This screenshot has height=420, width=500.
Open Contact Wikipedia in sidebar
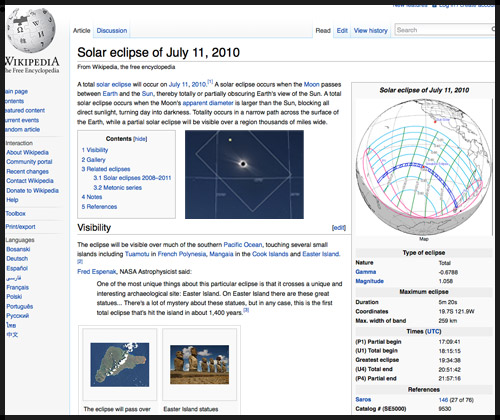30,181
